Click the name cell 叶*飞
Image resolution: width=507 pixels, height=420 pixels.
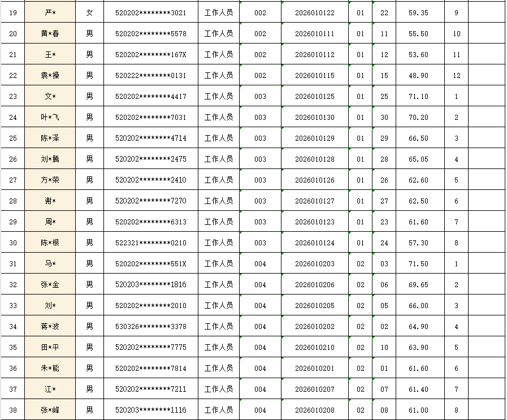tap(50, 117)
